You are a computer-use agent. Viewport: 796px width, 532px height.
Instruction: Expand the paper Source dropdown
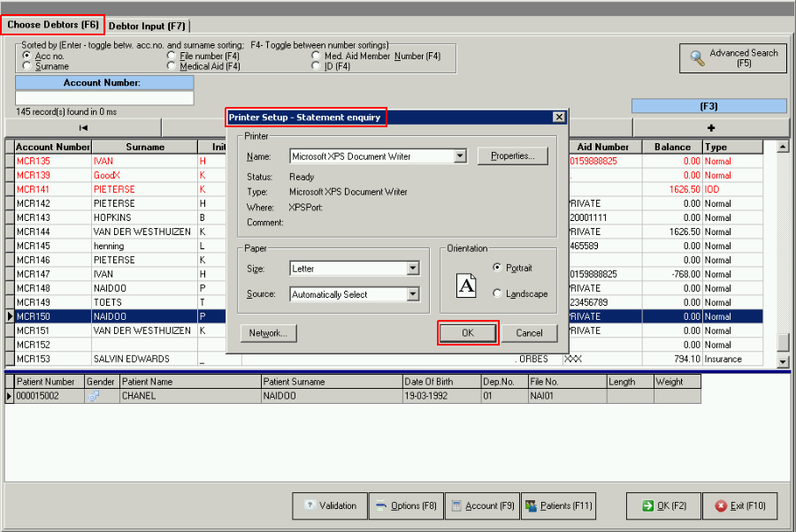tap(413, 295)
